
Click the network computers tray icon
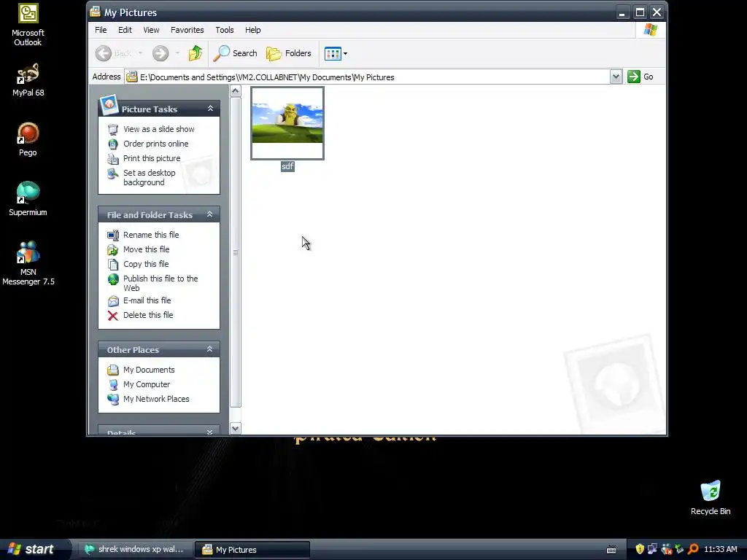[652, 550]
